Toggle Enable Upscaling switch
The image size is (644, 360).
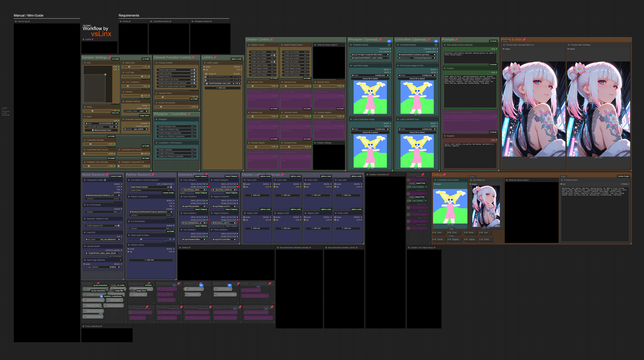pyautogui.click(x=194, y=73)
